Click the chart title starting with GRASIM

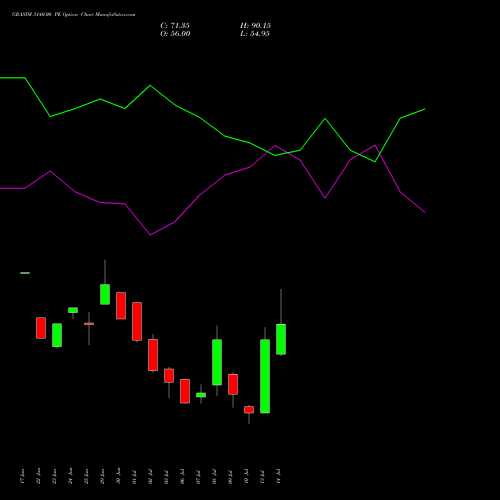point(74,15)
